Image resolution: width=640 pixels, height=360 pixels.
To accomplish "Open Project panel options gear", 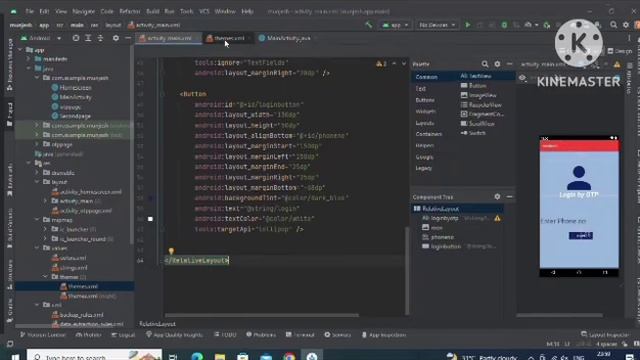I will point(116,38).
